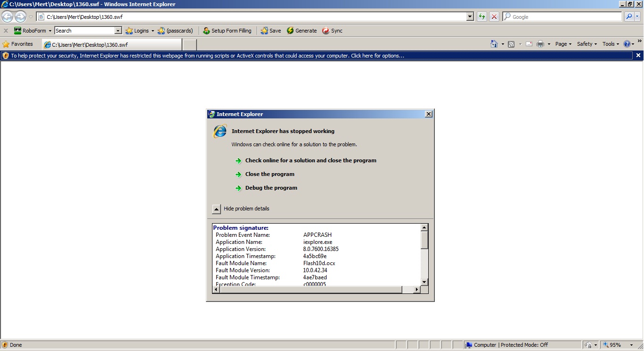Click the down arrow of details vertical scrollbar
Screen dimensions: 644x351
424,282
